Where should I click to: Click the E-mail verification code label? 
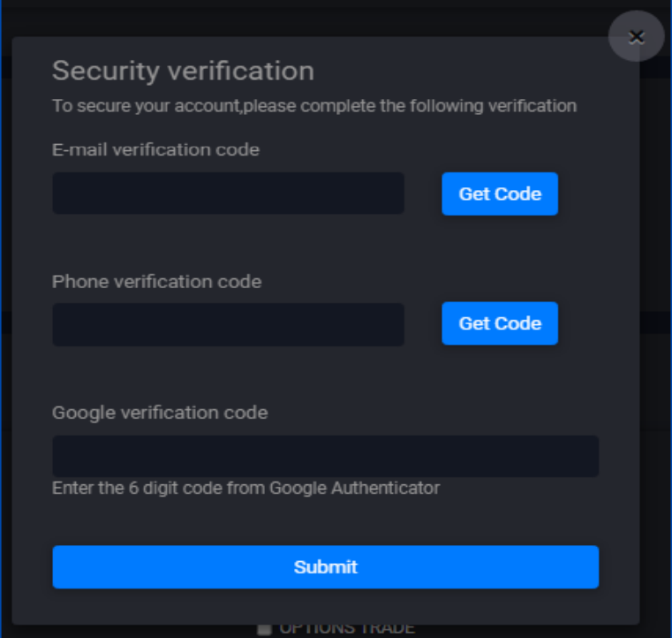pyautogui.click(x=155, y=149)
